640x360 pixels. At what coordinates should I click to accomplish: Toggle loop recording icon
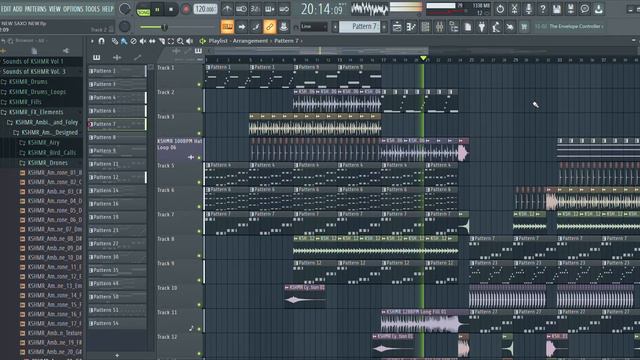[x=284, y=9]
